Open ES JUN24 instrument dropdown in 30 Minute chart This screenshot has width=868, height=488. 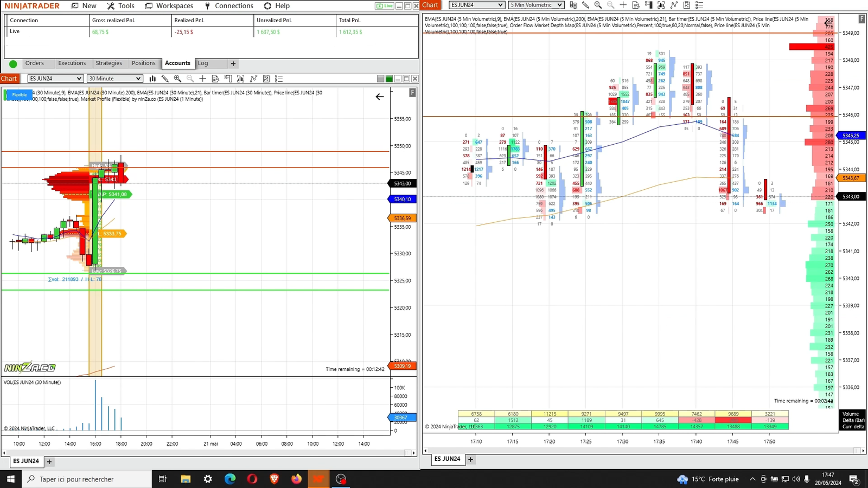pos(55,79)
